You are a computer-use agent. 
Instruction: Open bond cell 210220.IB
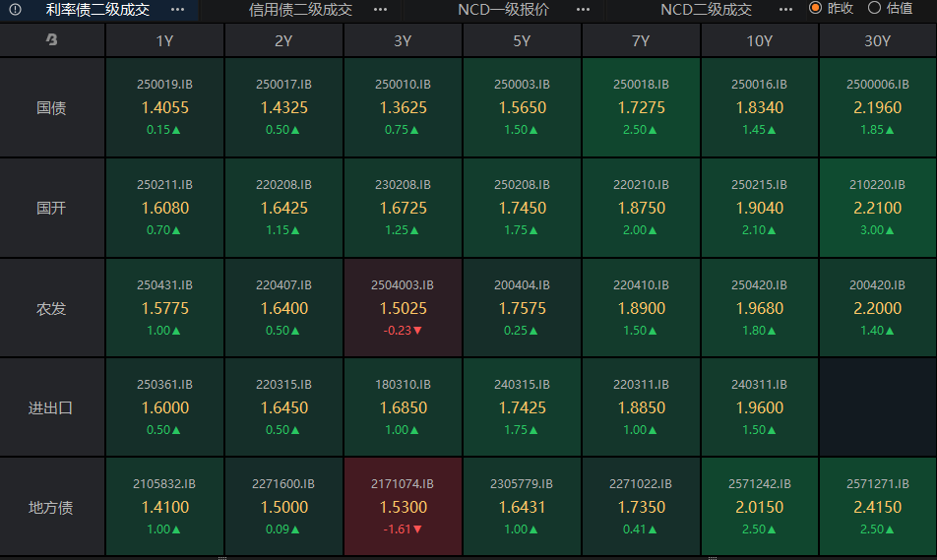pyautogui.click(x=878, y=208)
